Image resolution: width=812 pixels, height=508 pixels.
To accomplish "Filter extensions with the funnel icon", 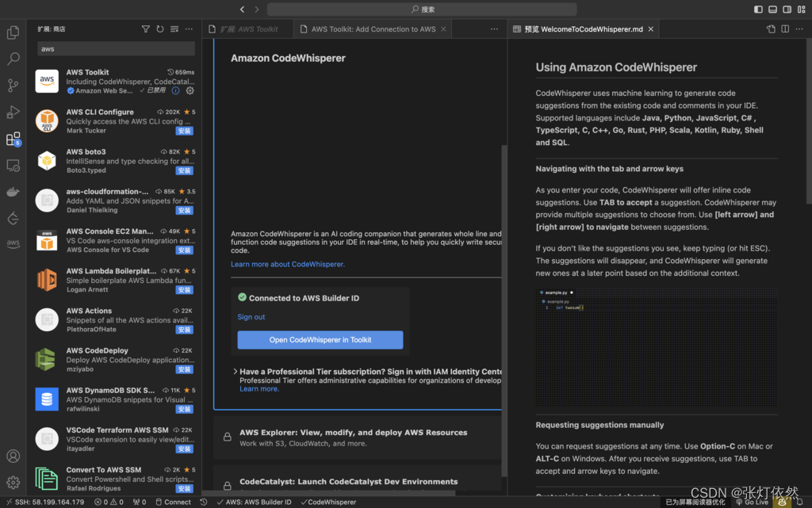I will (x=146, y=29).
